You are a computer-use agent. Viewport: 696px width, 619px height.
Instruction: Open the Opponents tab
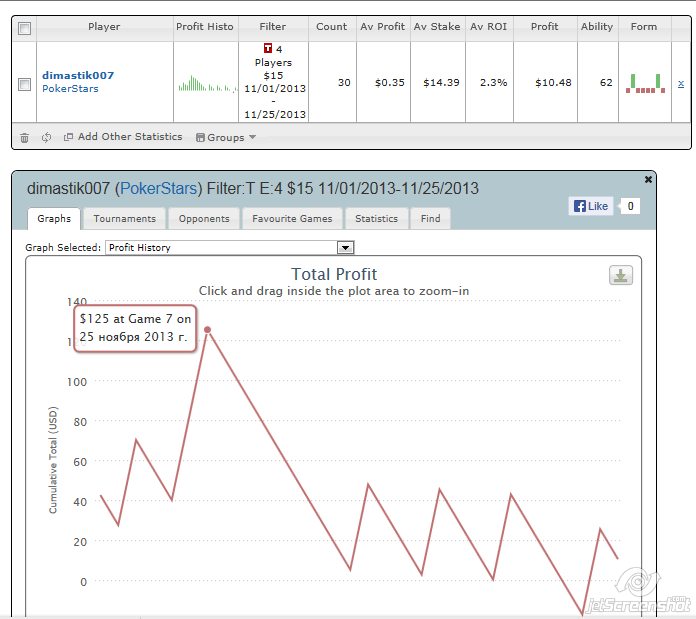[x=204, y=218]
